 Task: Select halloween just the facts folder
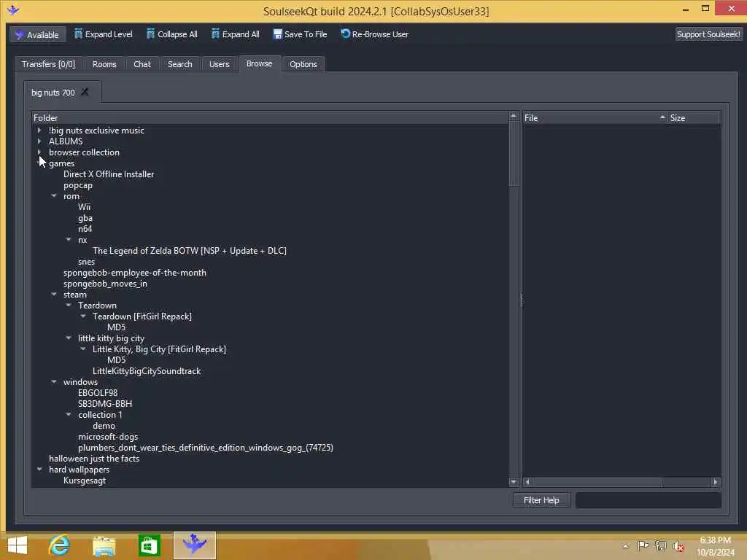[x=94, y=459]
